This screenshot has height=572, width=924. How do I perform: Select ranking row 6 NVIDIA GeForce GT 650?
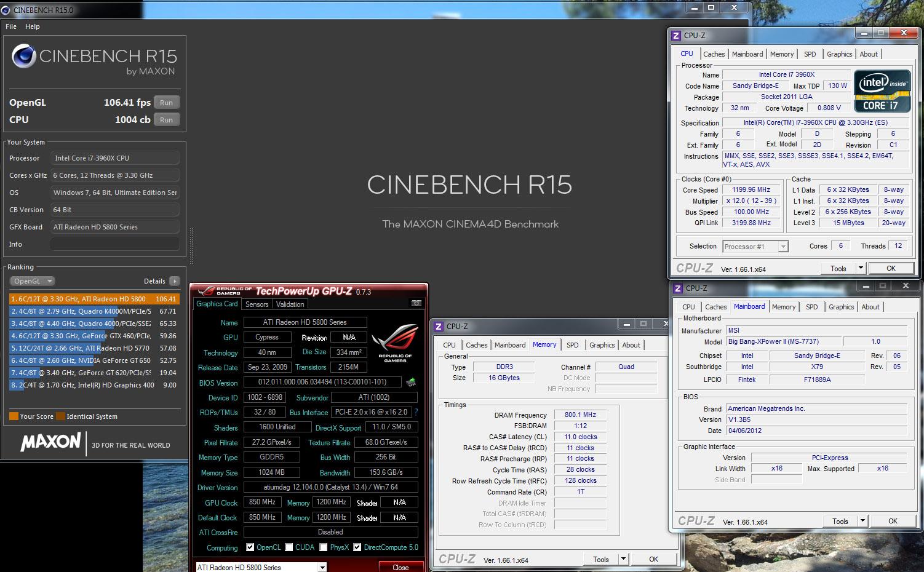click(94, 360)
